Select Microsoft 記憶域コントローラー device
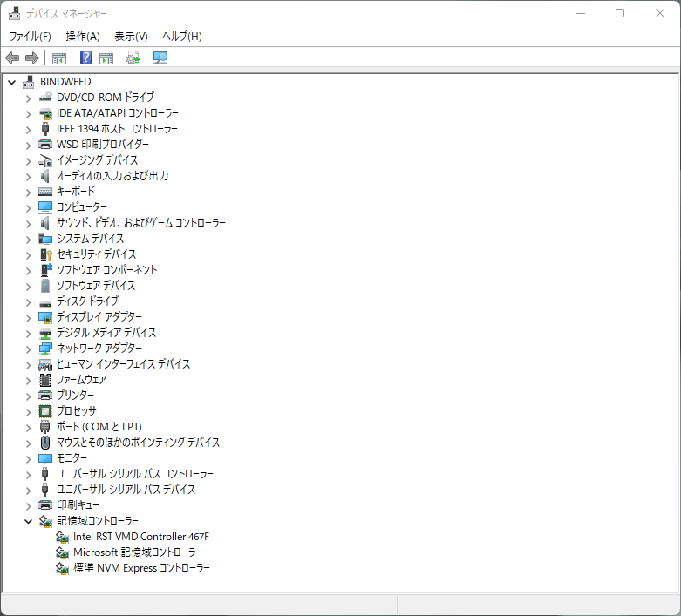681x616 pixels. click(138, 552)
